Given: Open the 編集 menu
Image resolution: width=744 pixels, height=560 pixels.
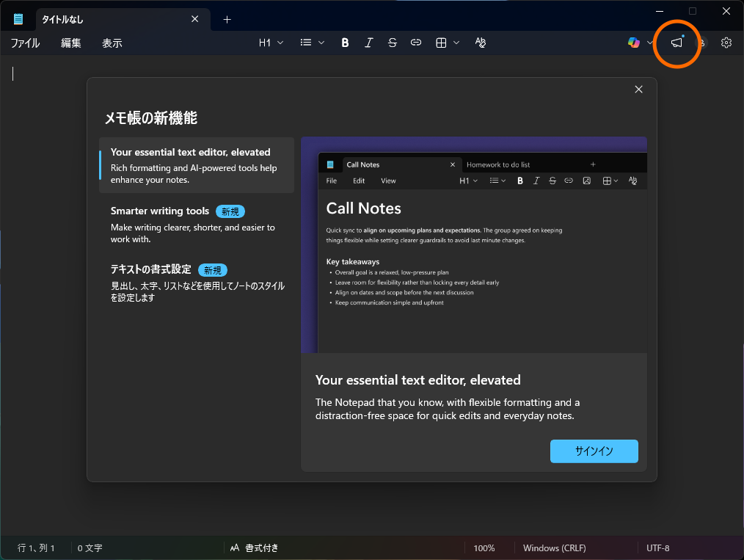Looking at the screenshot, I should 71,43.
